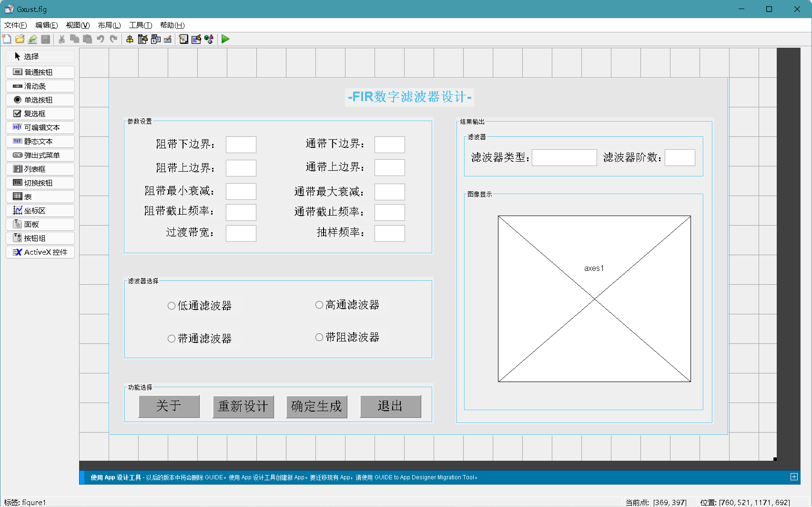Click the Align Objects toolbar icon
The height and width of the screenshot is (507, 812).
point(130,39)
